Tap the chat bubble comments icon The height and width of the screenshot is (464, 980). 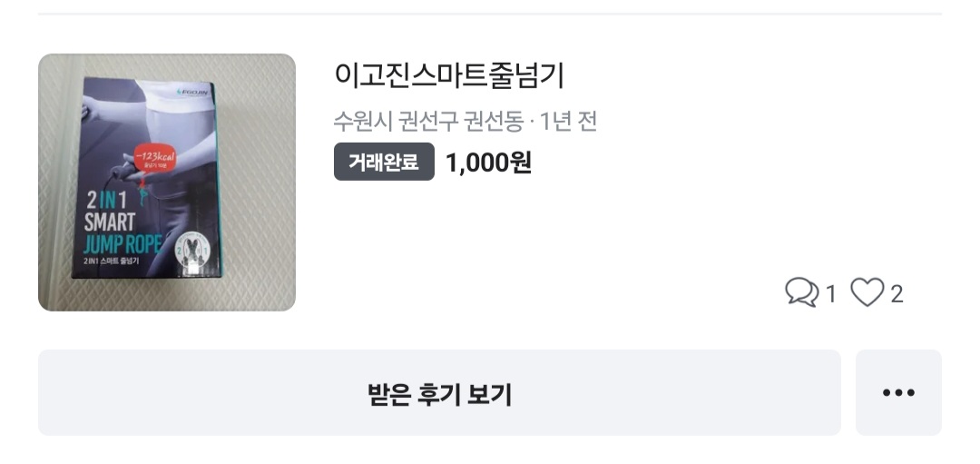pos(801,292)
